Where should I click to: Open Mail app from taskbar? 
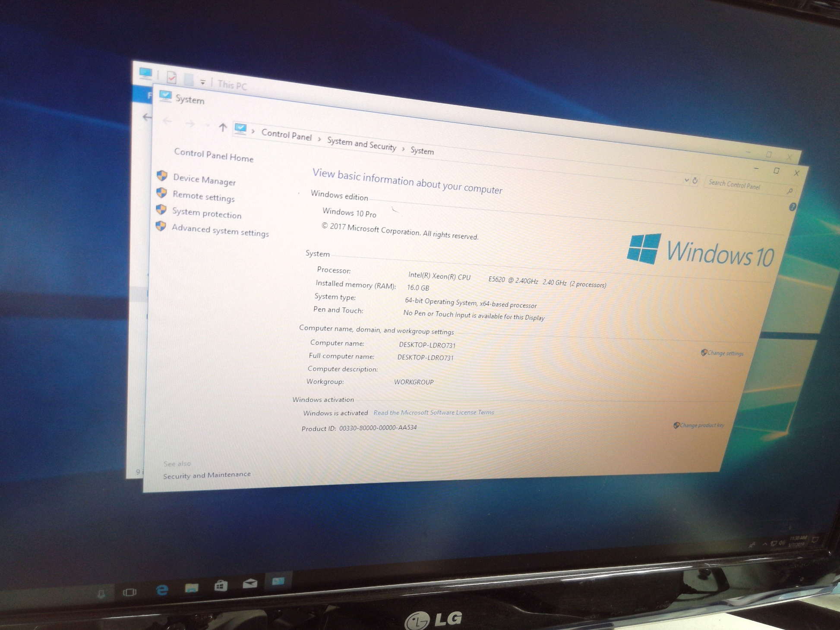250,584
